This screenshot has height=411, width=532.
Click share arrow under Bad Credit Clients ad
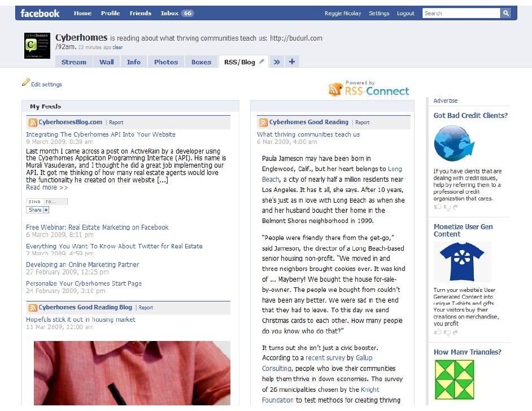(455, 207)
